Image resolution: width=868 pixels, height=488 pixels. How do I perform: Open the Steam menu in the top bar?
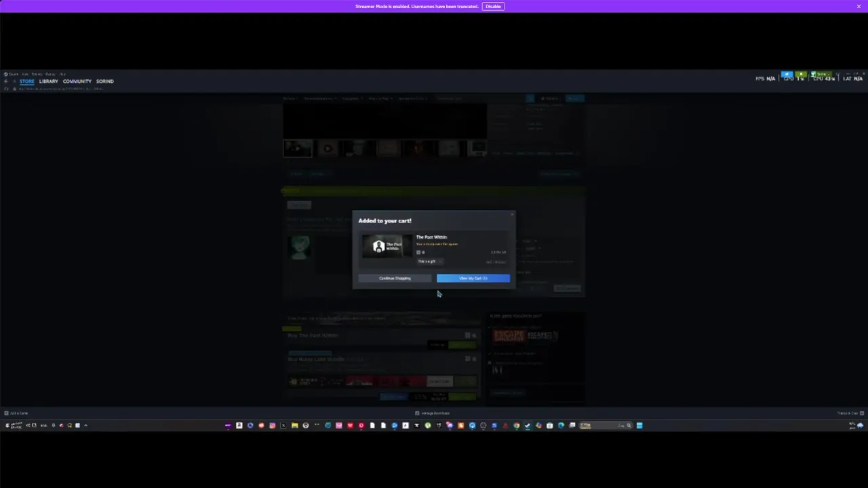click(14, 74)
